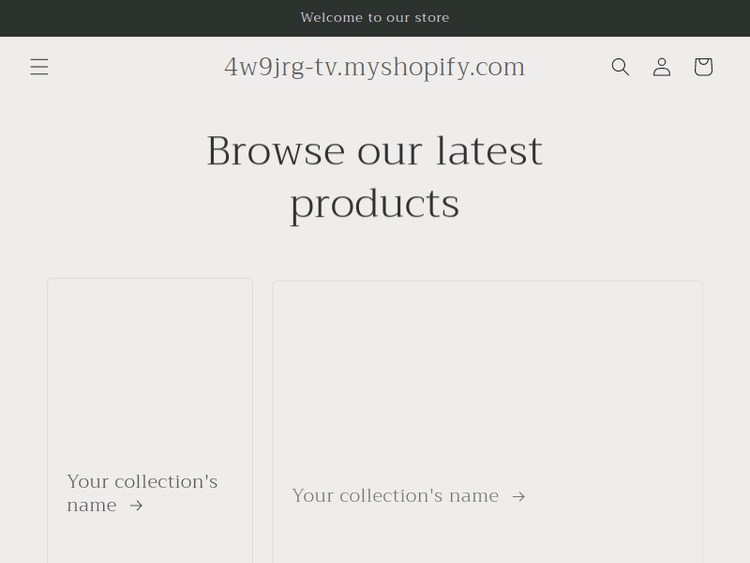Click the word 'latest' in the heading

(489, 151)
